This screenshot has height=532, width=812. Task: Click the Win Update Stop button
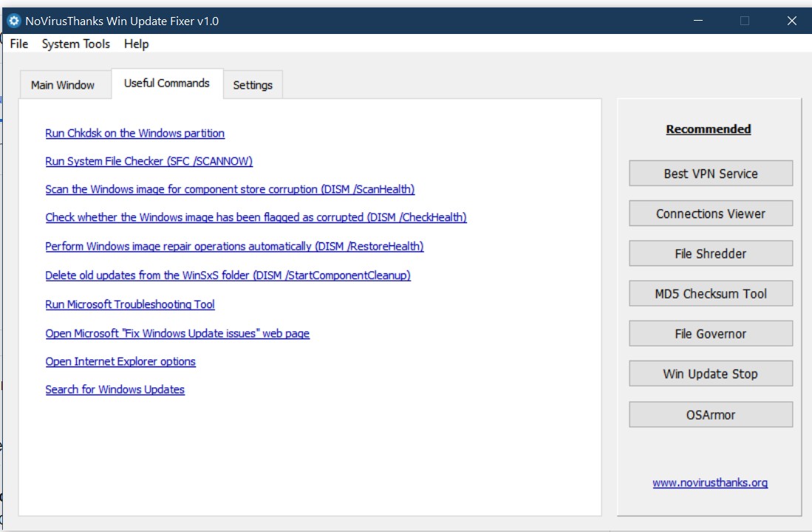click(711, 373)
